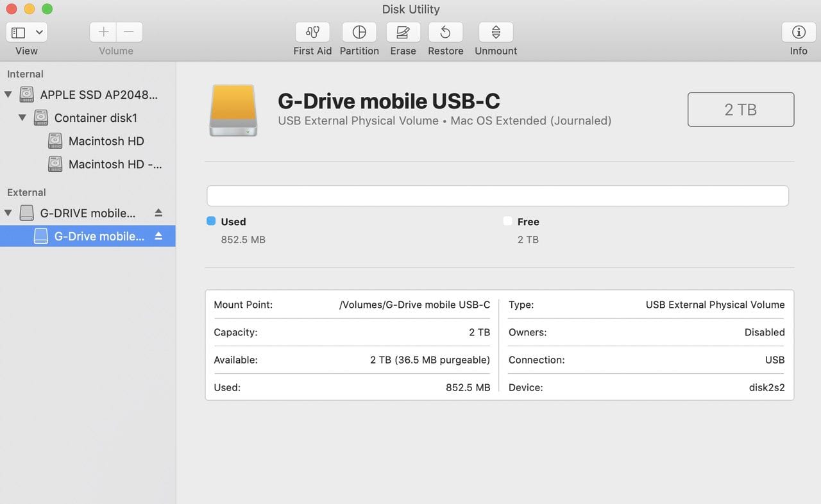Click the blue Used color indicator
The width and height of the screenshot is (821, 504).
click(x=211, y=221)
